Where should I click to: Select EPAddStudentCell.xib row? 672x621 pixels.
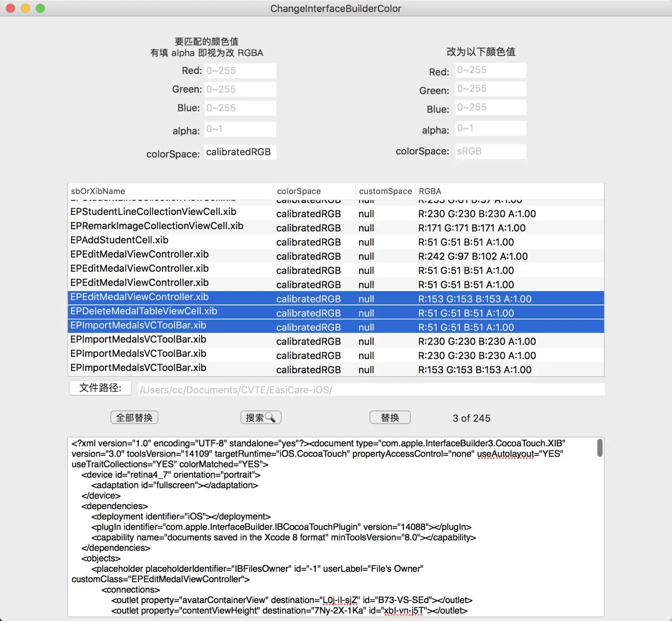(336, 242)
